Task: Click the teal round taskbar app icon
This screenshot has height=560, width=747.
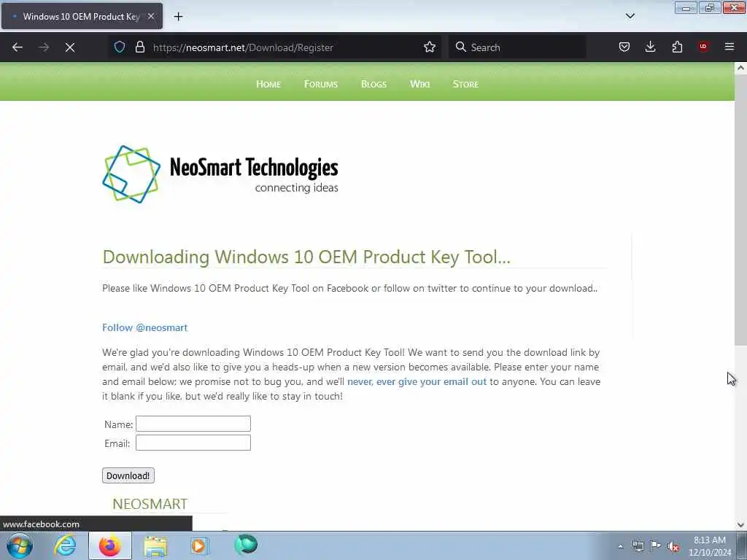Action: tap(246, 545)
